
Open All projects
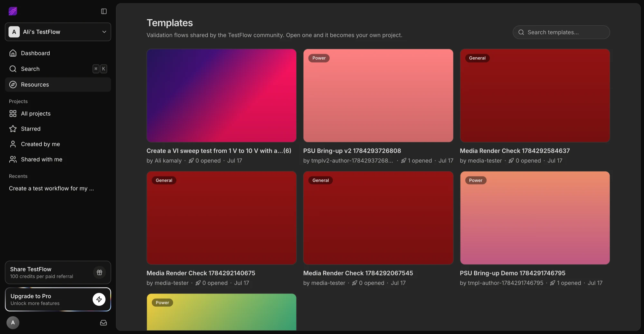pyautogui.click(x=58, y=114)
